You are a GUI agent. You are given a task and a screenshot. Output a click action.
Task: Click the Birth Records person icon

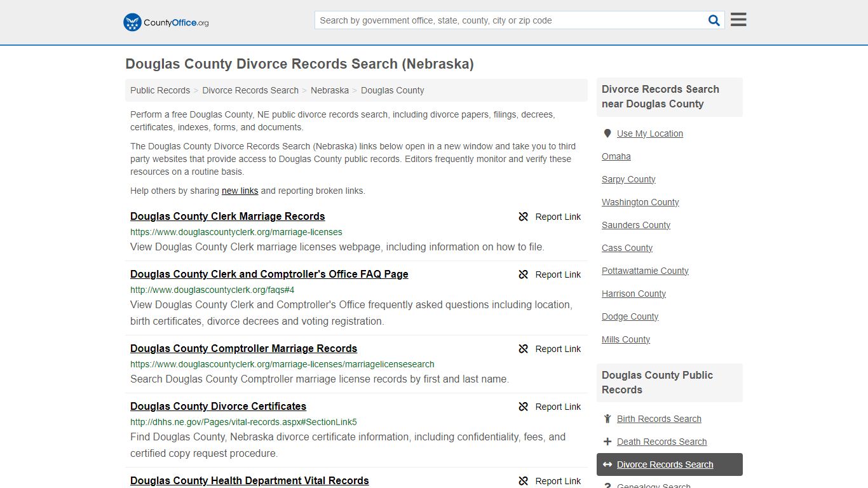[607, 419]
